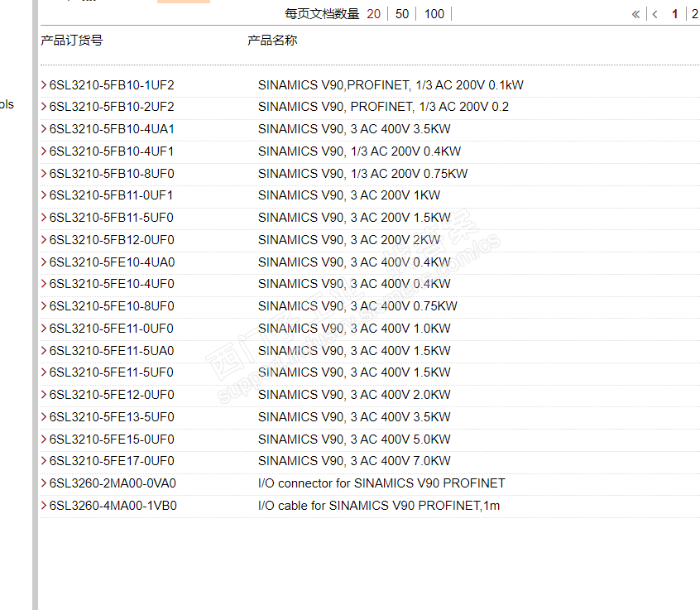Open order number 6SL3210-5FE11-5UF0
The width and height of the screenshot is (700, 610).
coord(111,372)
